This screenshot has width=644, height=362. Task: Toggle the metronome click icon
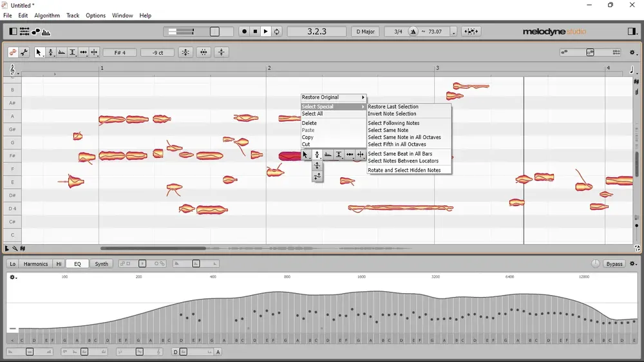(413, 32)
